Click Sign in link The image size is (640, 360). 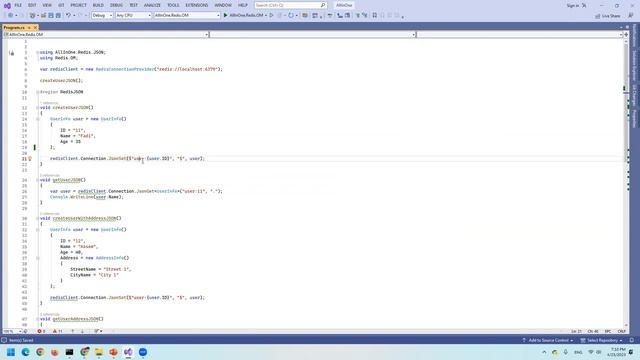[x=573, y=6]
